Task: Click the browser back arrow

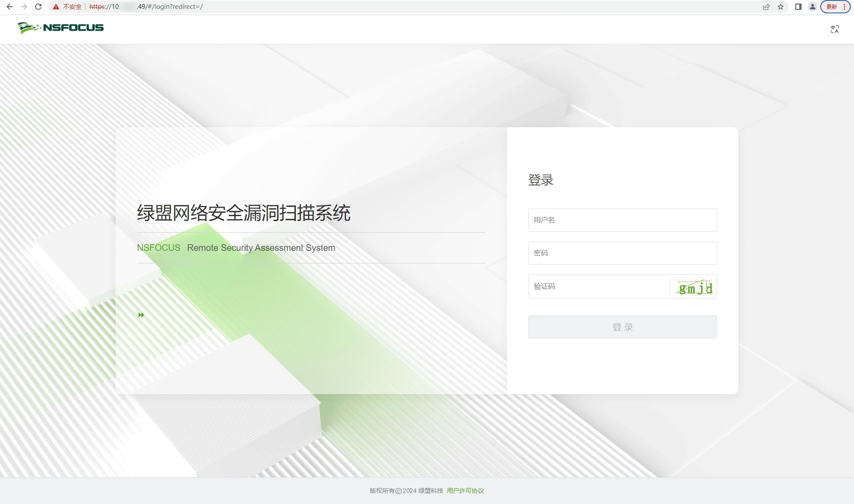Action: (x=10, y=7)
